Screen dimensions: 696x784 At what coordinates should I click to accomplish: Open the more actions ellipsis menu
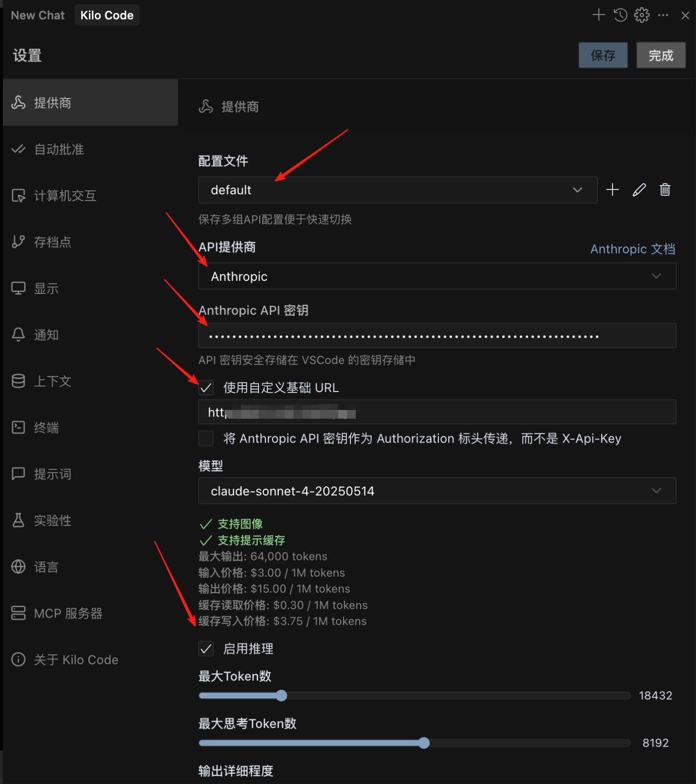point(663,15)
